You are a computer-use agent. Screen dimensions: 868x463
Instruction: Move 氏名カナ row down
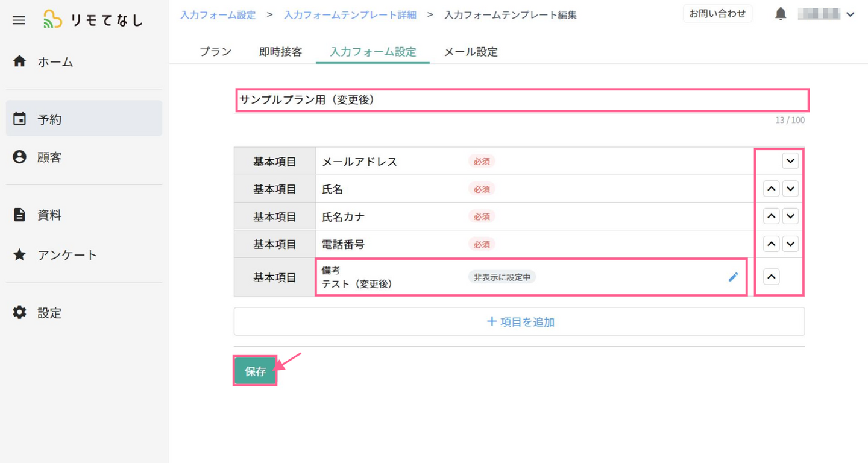point(790,216)
